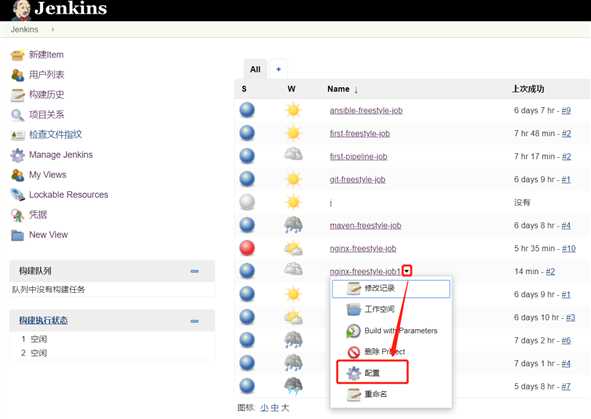Screen dimensions: 591x419
Task: Open build #10 link for nginx-freestyle-job
Action: click(568, 248)
